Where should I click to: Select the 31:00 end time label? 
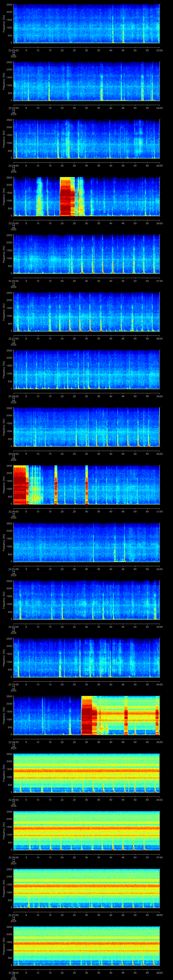pos(159,511)
